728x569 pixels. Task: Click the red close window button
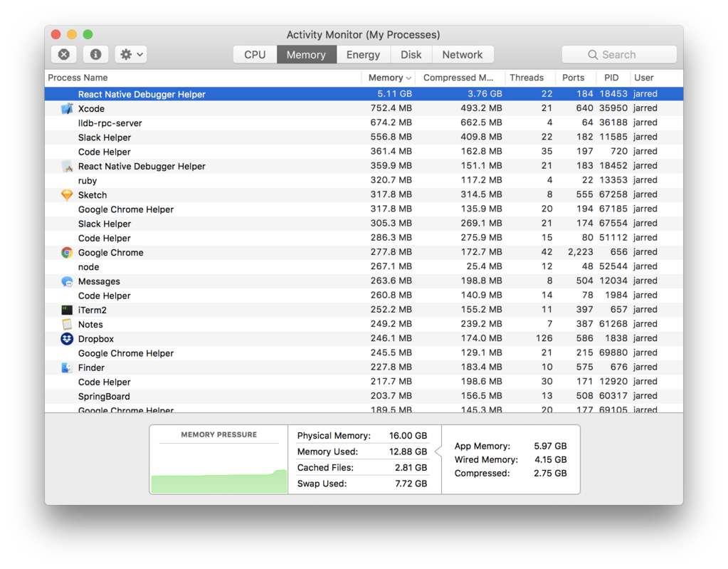coord(56,34)
